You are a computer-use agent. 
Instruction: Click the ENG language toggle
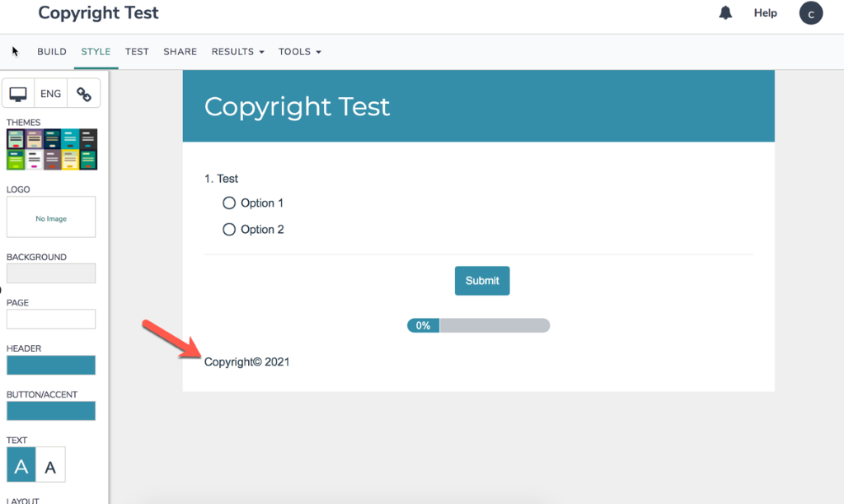[x=51, y=94]
